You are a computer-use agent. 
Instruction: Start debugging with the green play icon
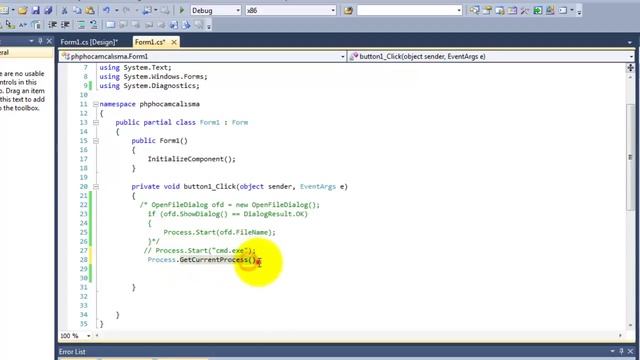[x=182, y=10]
